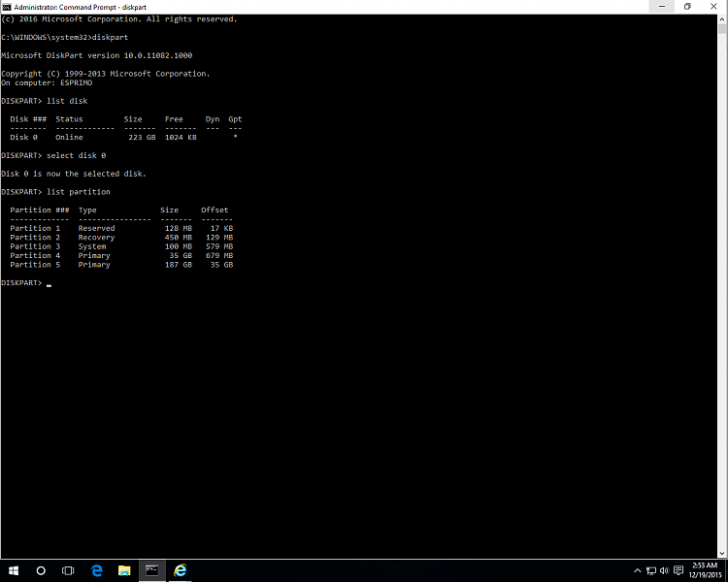Click the 'Offset' column header
Screen dimensions: 728x582
[x=215, y=210]
